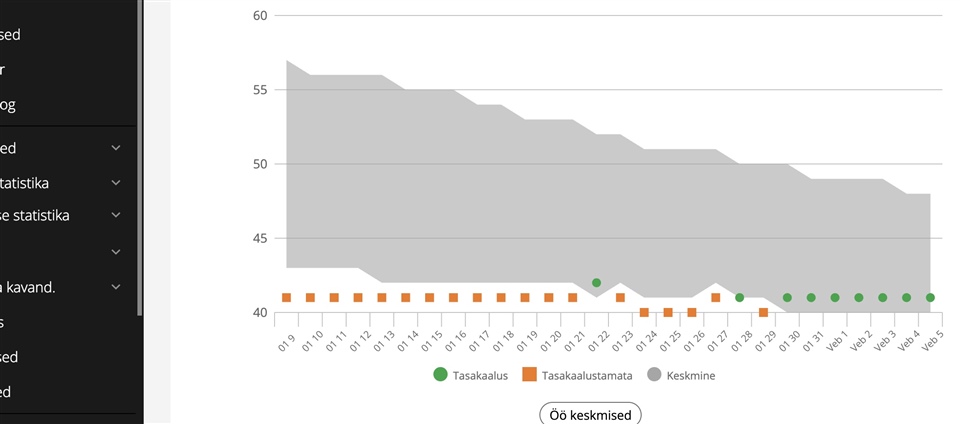Click the orange square marker at 01 9
Image resolution: width=960 pixels, height=424 pixels.
point(286,297)
